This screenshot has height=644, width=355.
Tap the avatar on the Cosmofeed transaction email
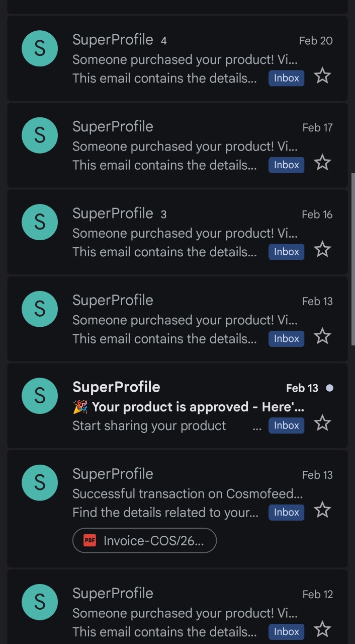pyautogui.click(x=40, y=482)
